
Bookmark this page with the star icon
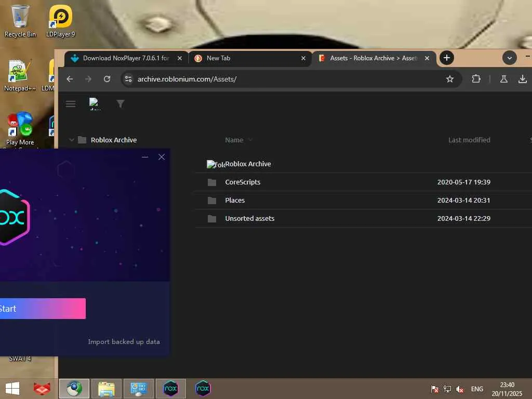tap(449, 79)
